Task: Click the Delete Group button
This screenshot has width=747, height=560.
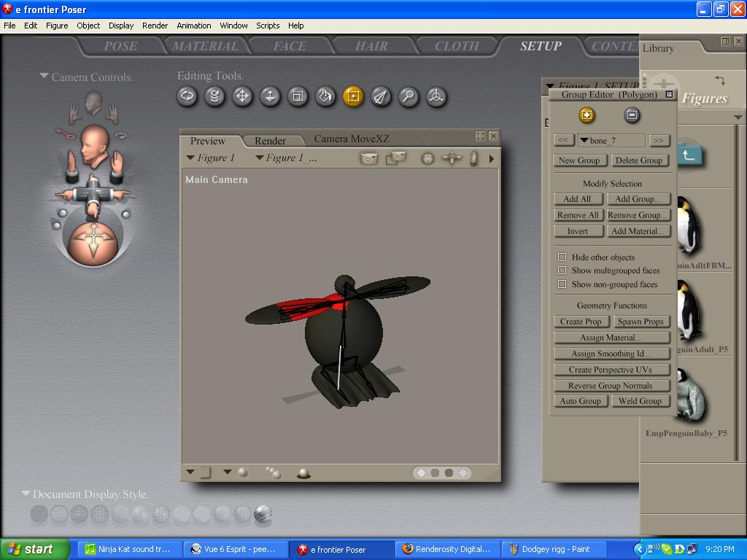Action: 639,160
